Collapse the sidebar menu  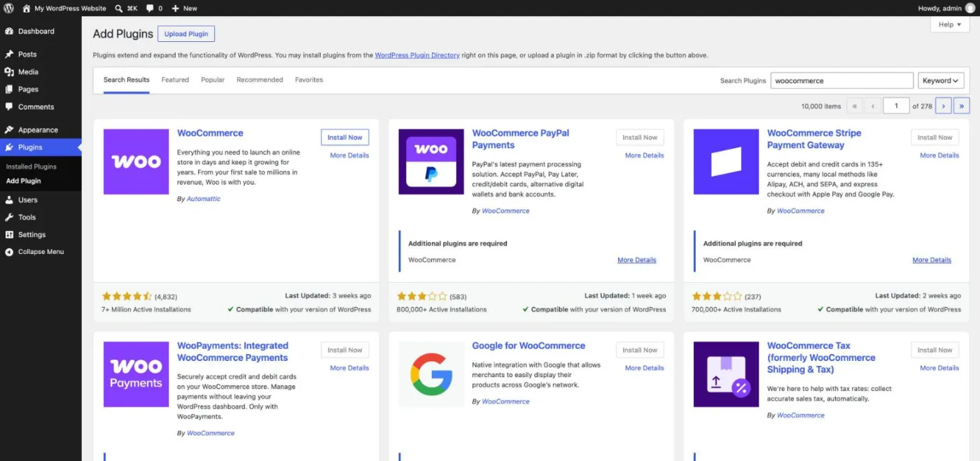[41, 252]
